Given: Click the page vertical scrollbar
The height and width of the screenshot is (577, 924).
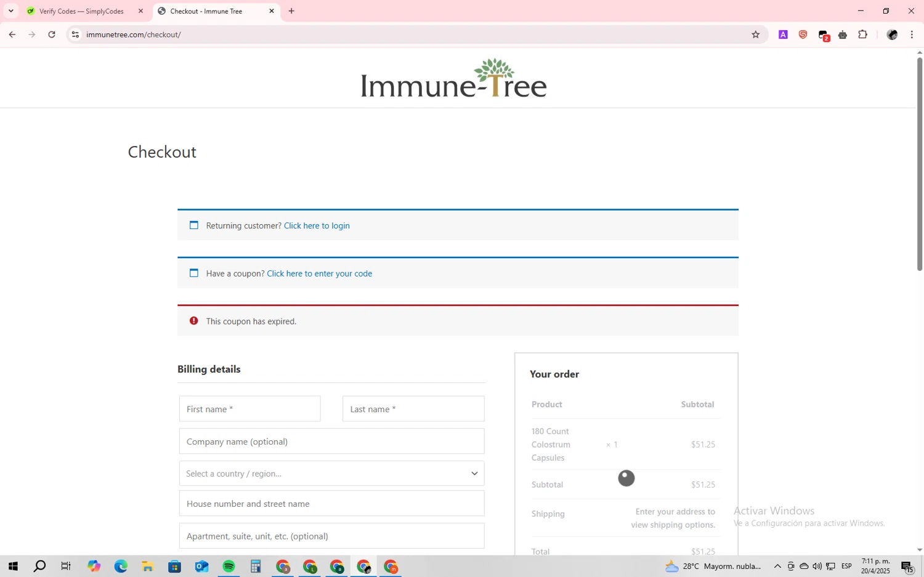Looking at the screenshot, I should [x=919, y=164].
